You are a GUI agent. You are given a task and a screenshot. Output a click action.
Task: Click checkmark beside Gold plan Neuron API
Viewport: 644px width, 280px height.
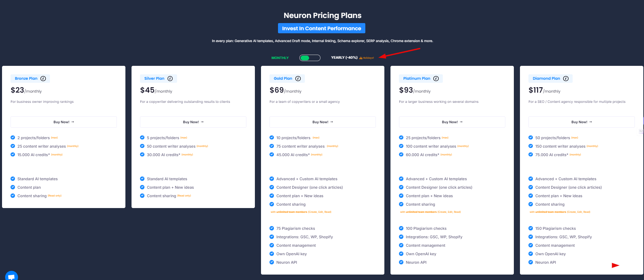coord(272,262)
